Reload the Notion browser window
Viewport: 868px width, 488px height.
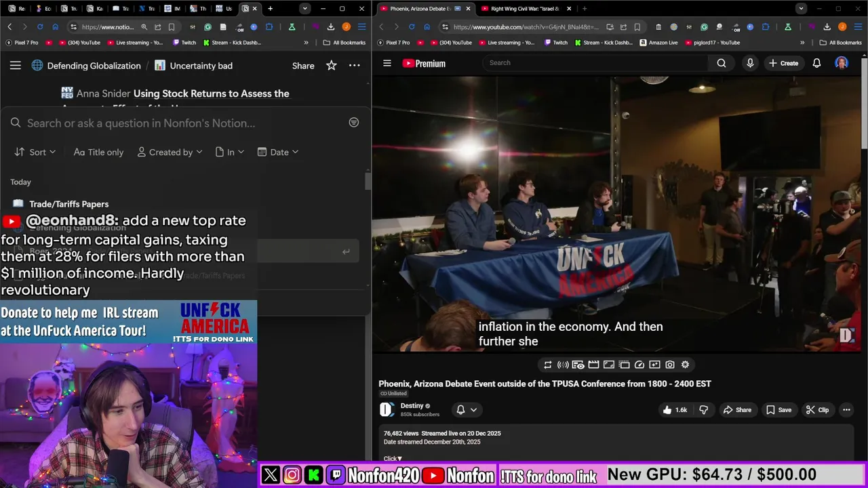[x=40, y=26]
